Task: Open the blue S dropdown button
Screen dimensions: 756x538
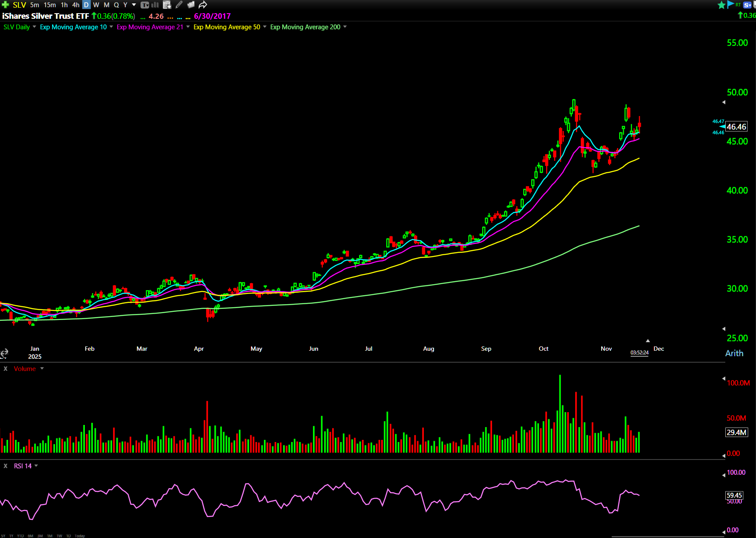Action: 747,5
